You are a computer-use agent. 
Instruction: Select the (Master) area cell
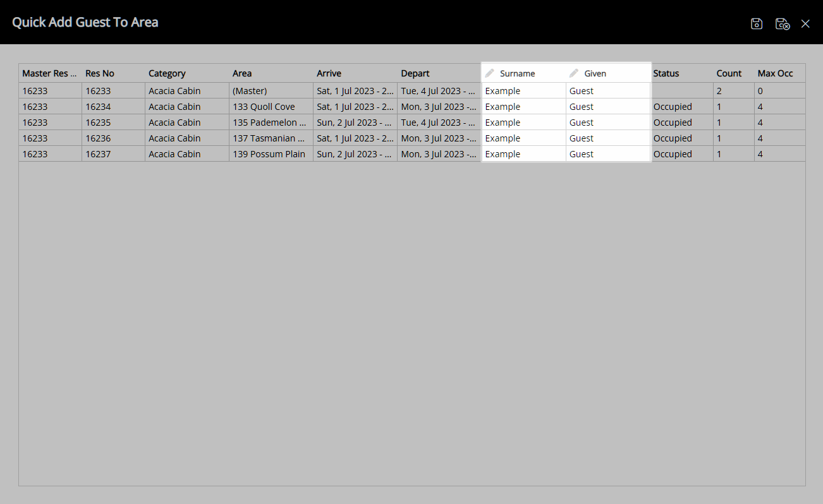tap(271, 91)
